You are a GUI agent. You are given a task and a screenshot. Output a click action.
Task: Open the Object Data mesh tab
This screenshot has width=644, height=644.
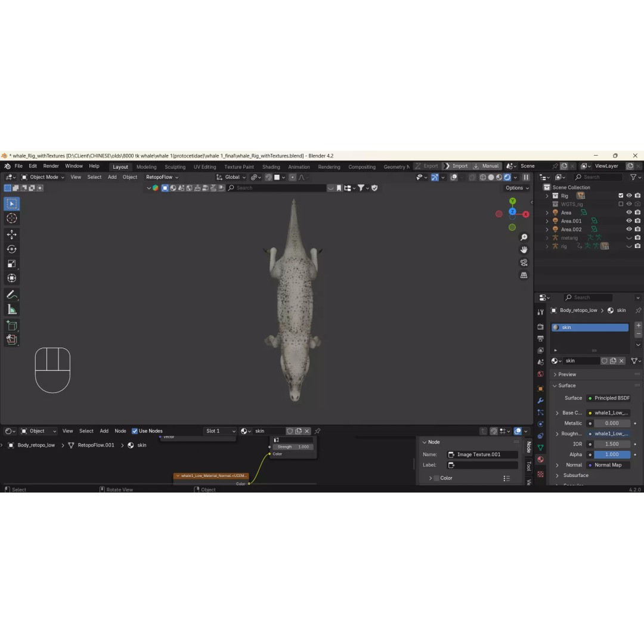[x=540, y=448]
